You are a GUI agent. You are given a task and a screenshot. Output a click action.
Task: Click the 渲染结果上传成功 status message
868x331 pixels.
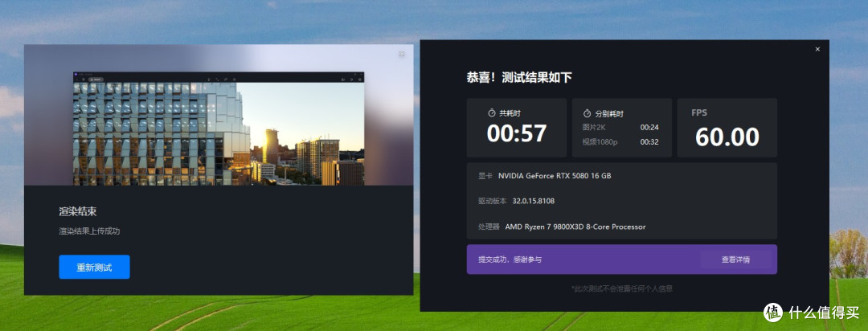(x=90, y=231)
